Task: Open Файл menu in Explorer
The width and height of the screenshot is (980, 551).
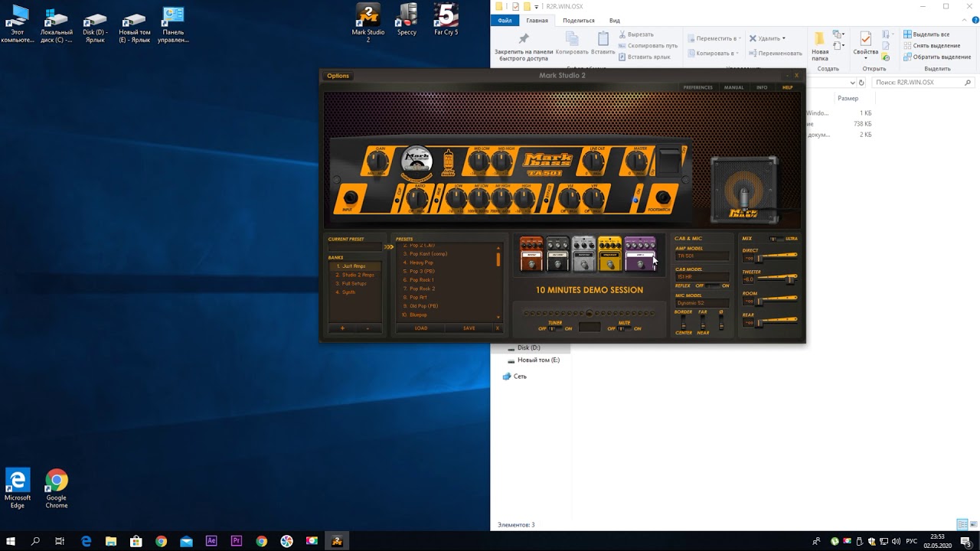Action: click(505, 21)
